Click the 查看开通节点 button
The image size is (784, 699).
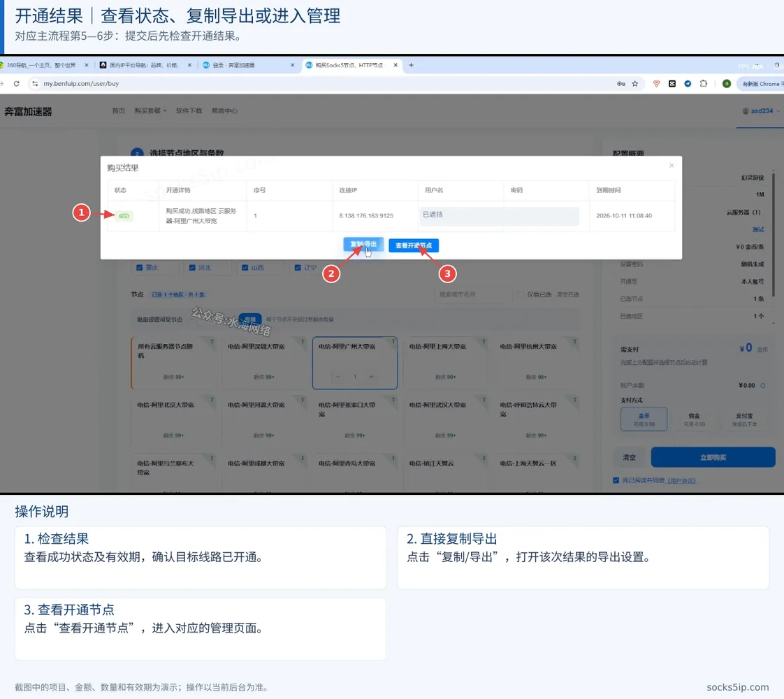coord(414,245)
